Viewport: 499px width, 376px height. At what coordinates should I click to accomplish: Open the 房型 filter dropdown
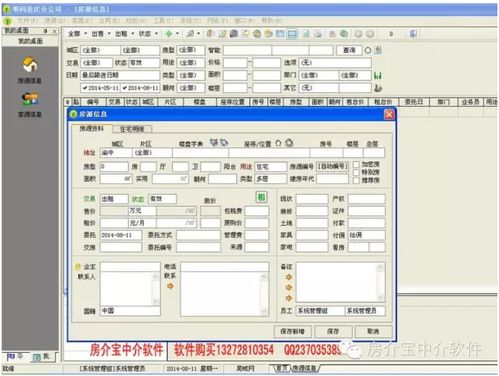pos(190,50)
